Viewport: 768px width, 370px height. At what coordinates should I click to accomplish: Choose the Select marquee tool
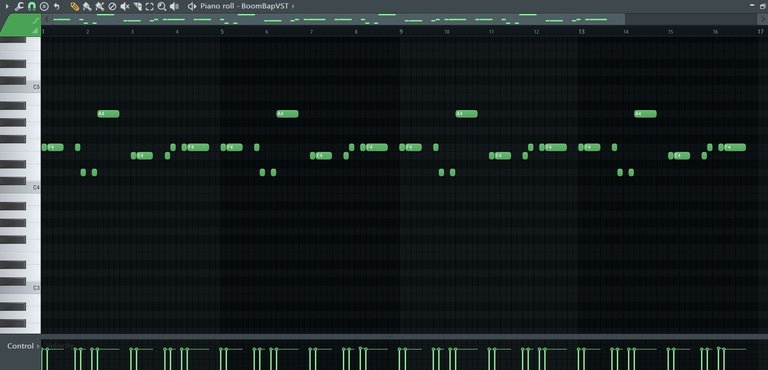pyautogui.click(x=150, y=6)
